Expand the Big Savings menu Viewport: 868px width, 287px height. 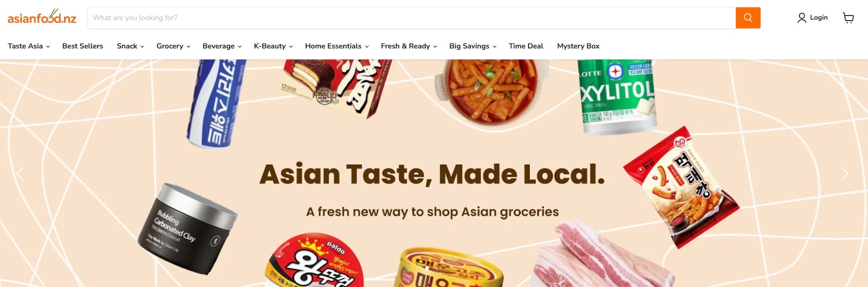(473, 46)
